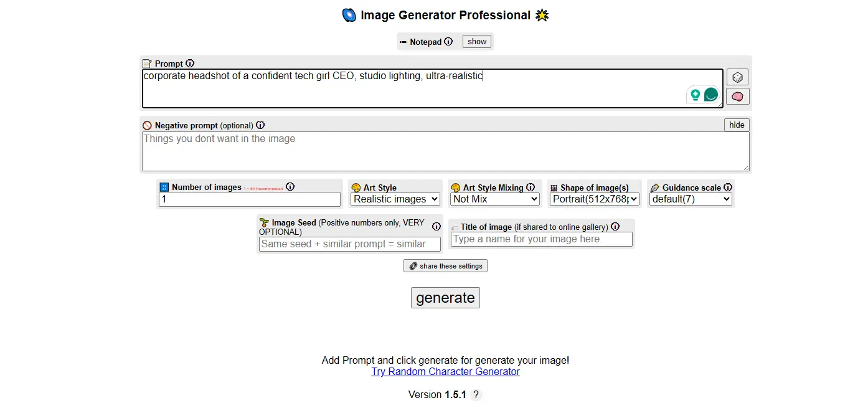Open the Guidance scale dropdown
This screenshot has height=413, width=868.
click(691, 199)
